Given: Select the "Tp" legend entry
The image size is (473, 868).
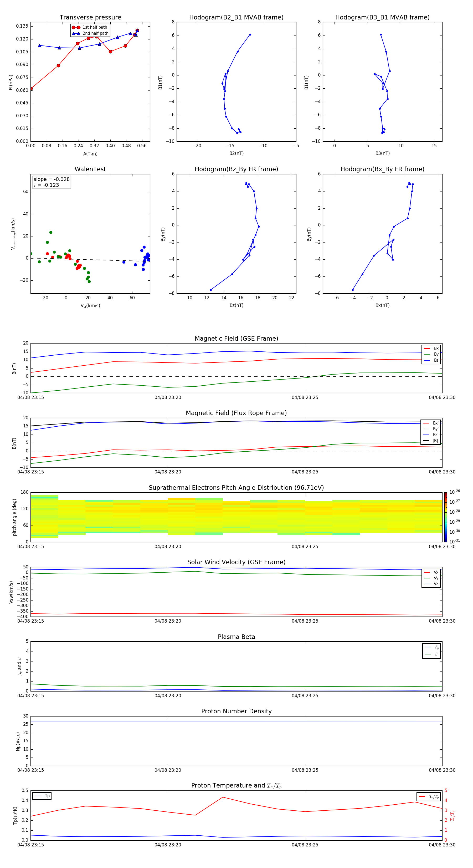Looking at the screenshot, I should 42,796.
